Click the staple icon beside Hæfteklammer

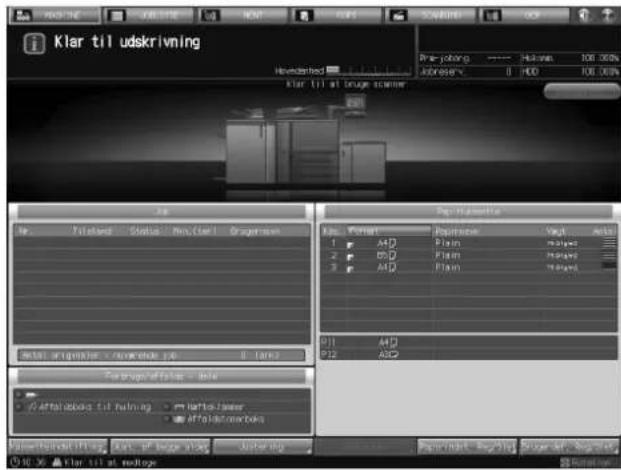tap(179, 407)
